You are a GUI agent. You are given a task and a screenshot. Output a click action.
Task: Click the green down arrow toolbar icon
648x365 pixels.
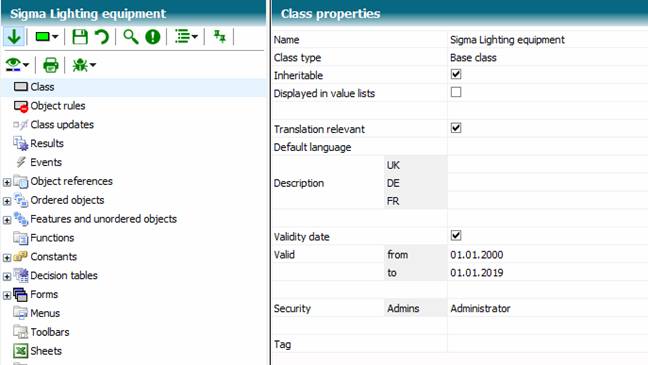14,37
